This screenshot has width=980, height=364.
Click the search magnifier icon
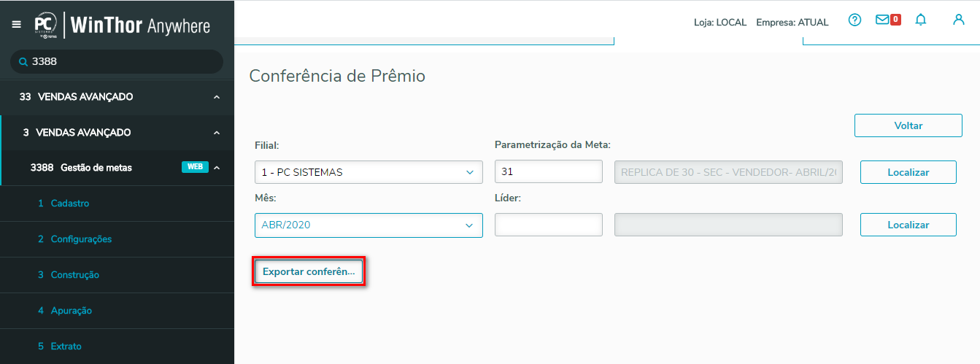point(23,62)
